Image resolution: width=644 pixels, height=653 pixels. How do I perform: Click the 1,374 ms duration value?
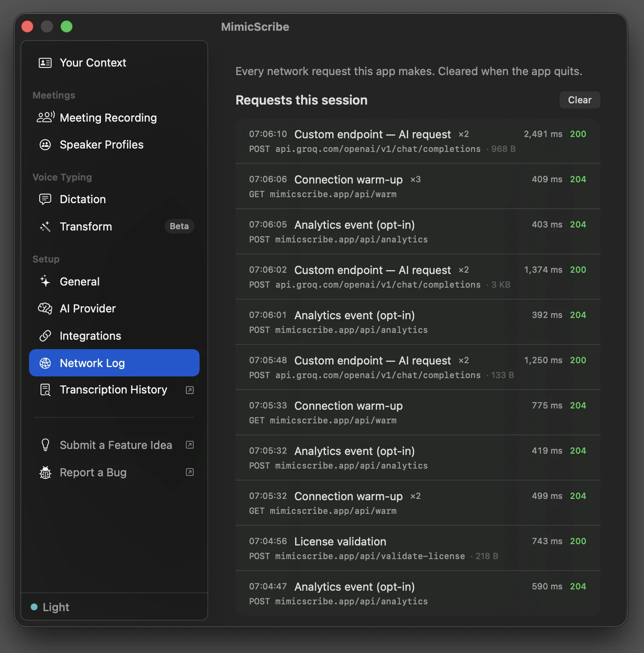(543, 270)
